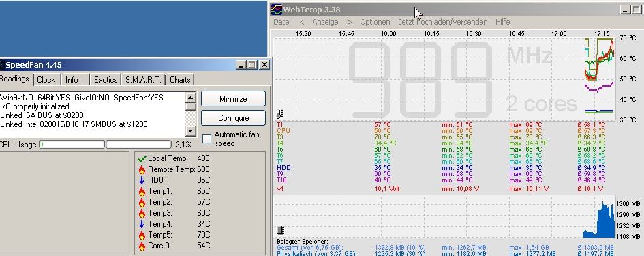
Task: Click the Gesamt memory row label
Action: [x=310, y=248]
